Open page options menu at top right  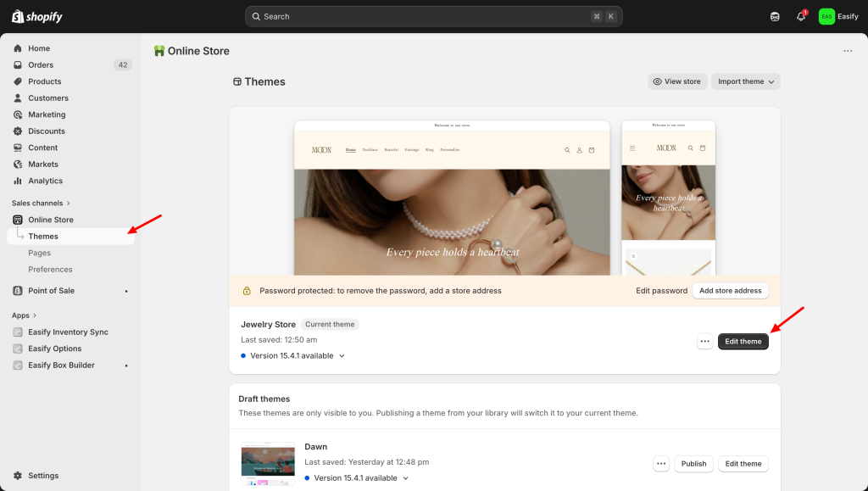pos(848,51)
